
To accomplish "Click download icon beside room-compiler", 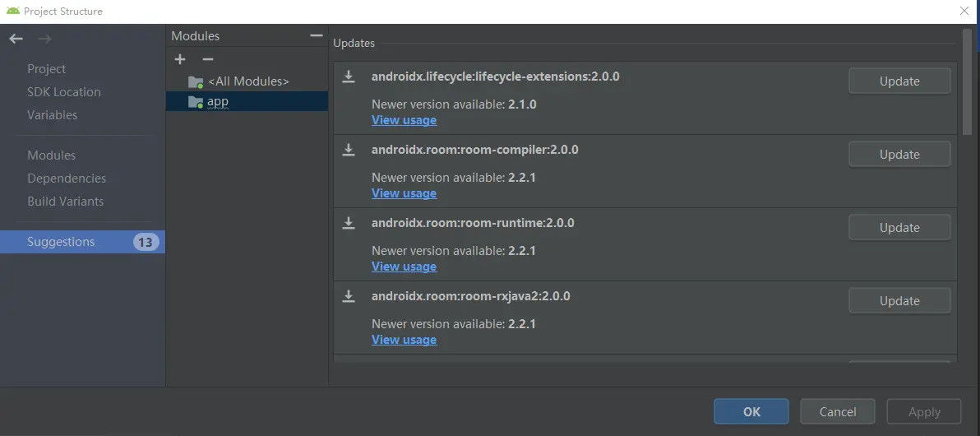I will click(349, 150).
